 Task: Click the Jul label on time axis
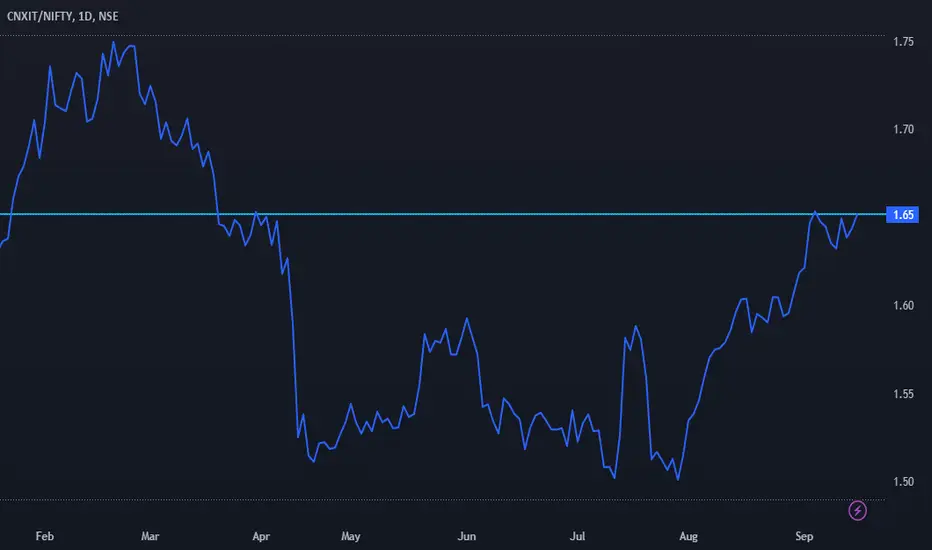[577, 536]
